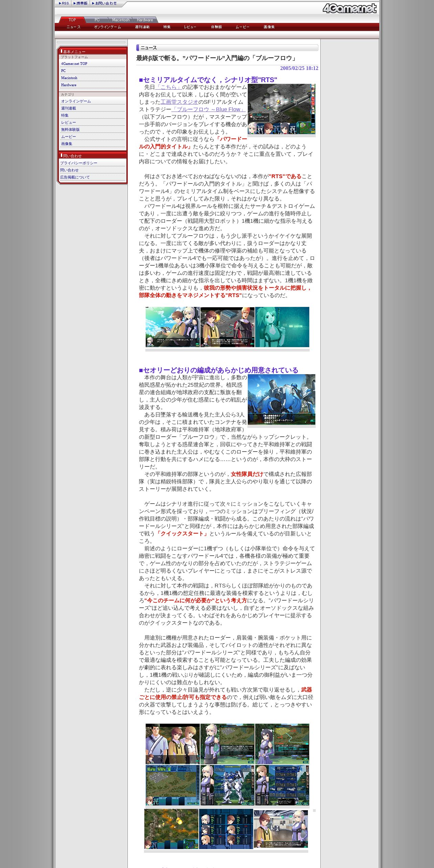Screen dimensions: 434x868
Task: Open レビュー in the red navigation bar
Action: (190, 27)
